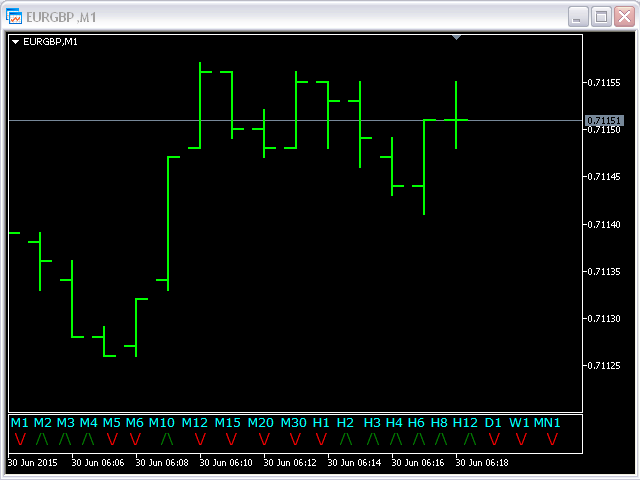Click the green up arrow under H2
The width and height of the screenshot is (640, 480).
[x=346, y=440]
